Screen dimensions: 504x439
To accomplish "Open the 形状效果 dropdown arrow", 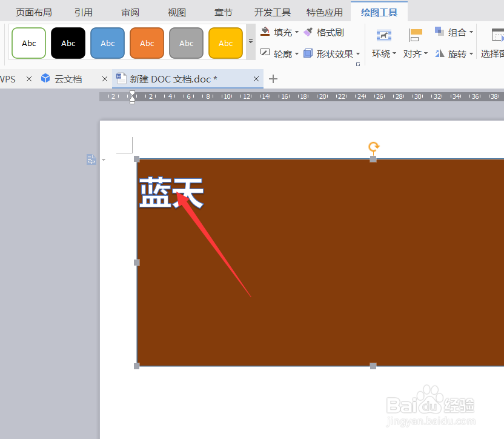I will click(358, 54).
